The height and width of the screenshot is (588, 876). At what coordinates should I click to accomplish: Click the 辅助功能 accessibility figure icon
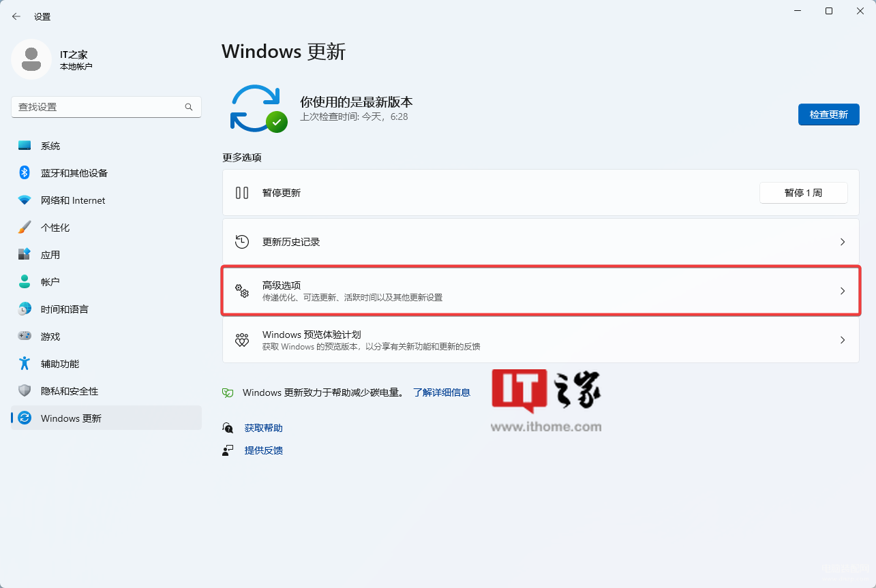(x=25, y=364)
